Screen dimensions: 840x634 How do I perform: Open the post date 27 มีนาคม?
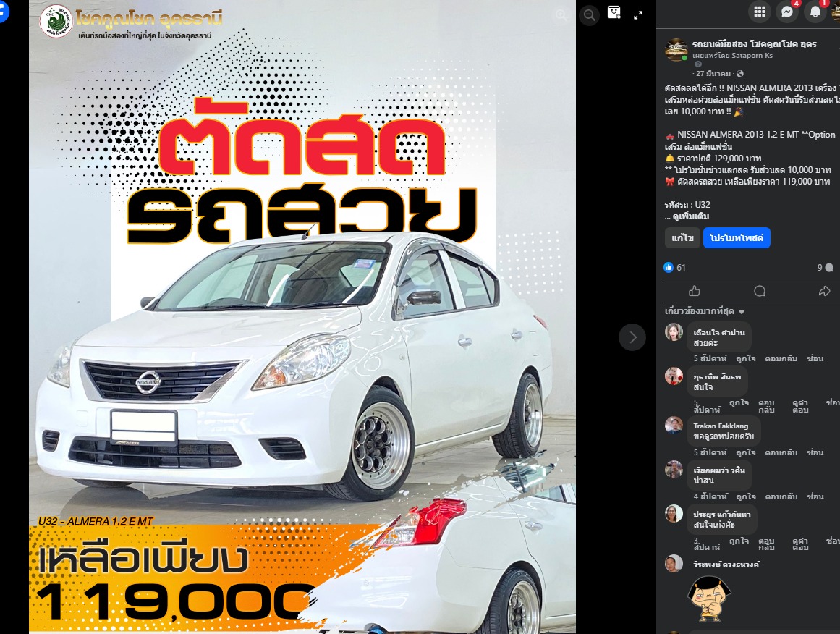point(713,73)
